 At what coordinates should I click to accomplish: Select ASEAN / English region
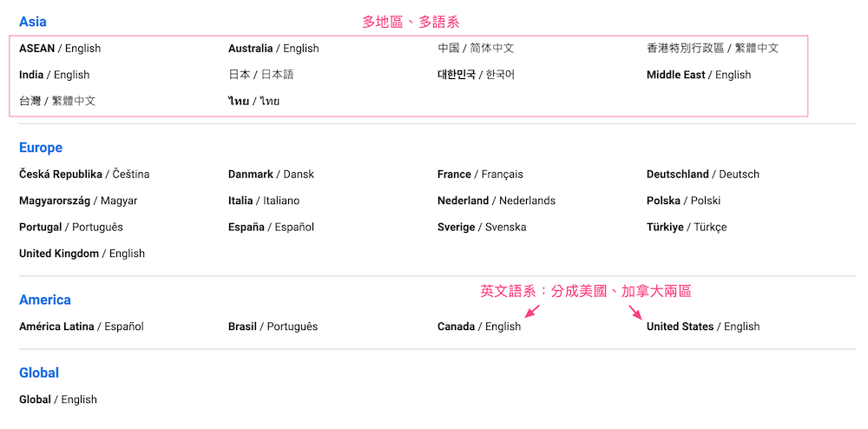(60, 48)
